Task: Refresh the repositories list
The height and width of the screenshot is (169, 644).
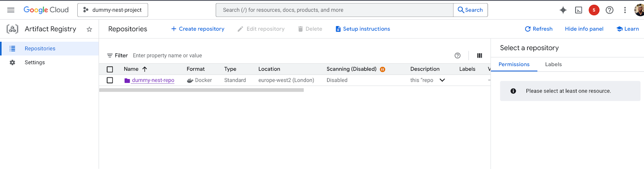Action: pyautogui.click(x=539, y=29)
